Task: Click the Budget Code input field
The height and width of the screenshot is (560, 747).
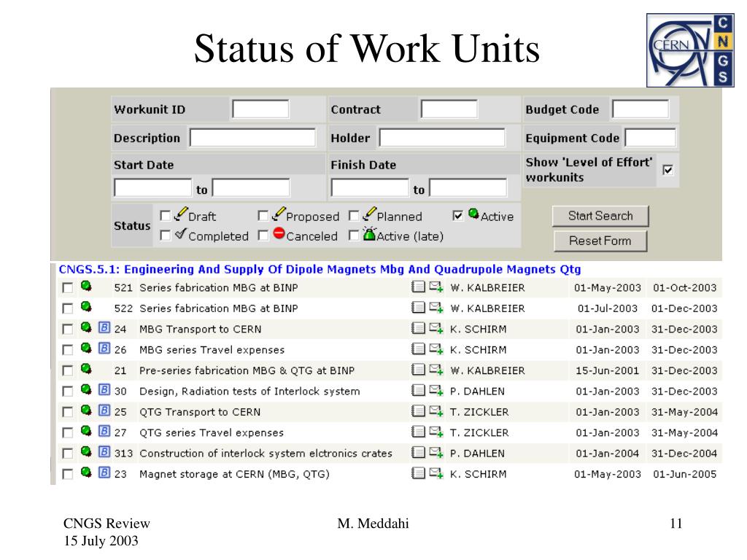Action: point(640,109)
